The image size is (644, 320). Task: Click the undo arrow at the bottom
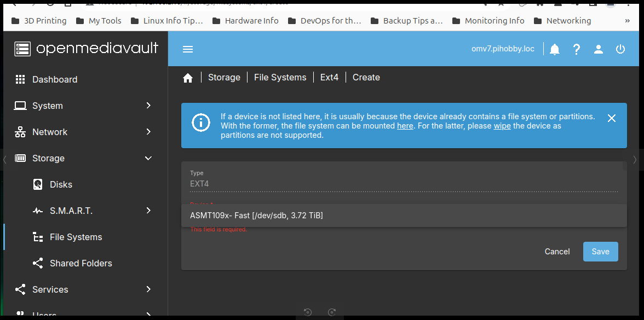click(x=307, y=312)
